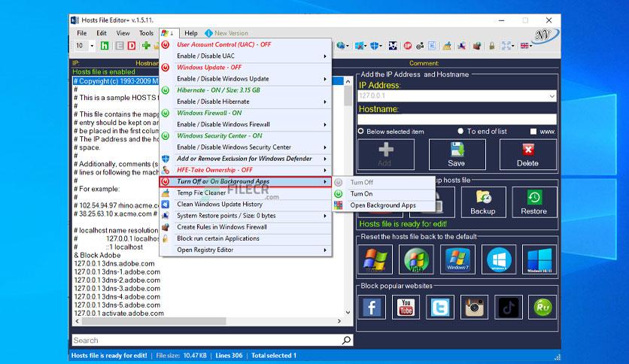
Task: Open the IP Address dropdown
Action: [x=552, y=96]
